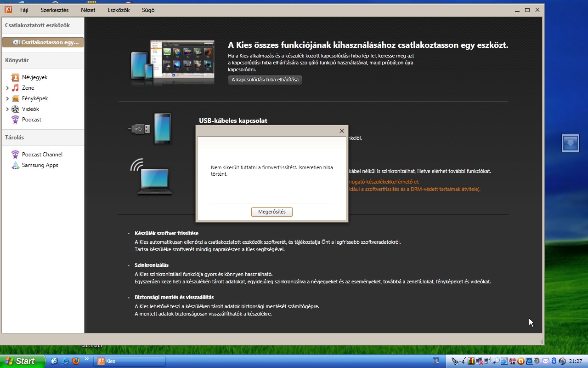
Task: Click the first Quick Launch icon
Action: point(54,361)
